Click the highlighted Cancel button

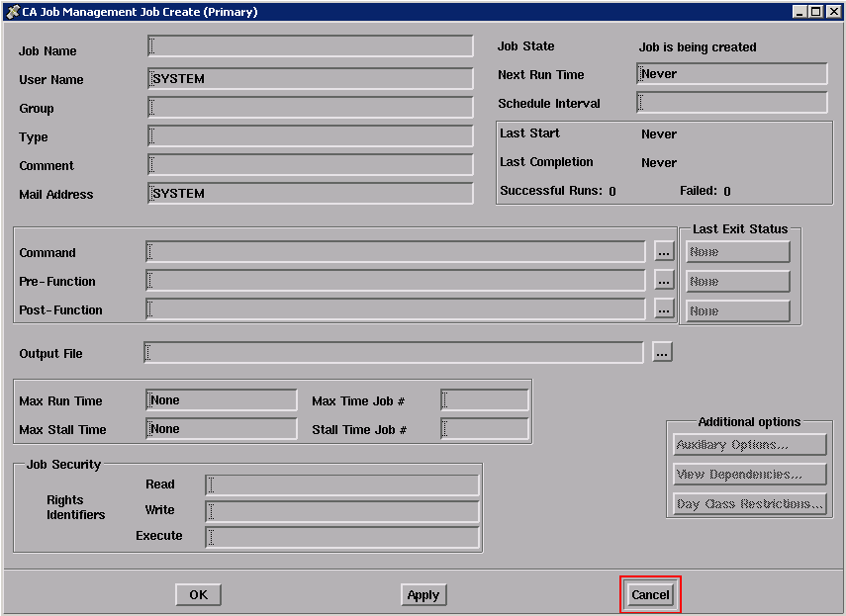(650, 594)
